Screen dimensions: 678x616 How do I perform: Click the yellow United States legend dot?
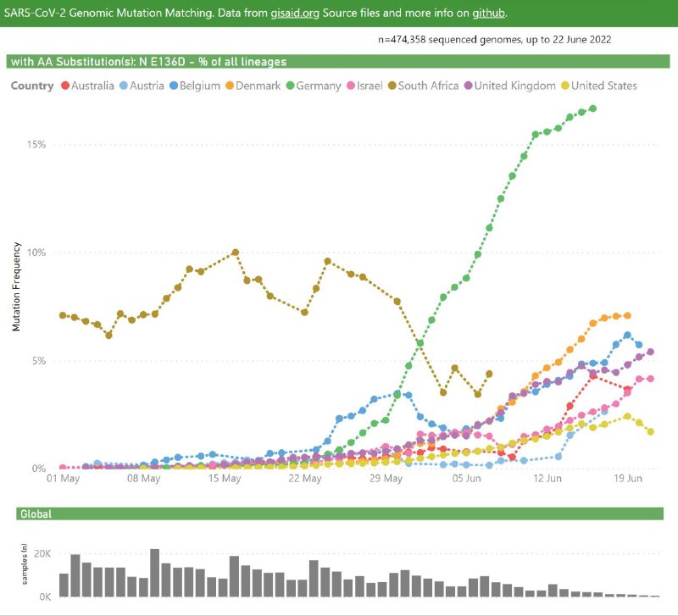point(565,86)
